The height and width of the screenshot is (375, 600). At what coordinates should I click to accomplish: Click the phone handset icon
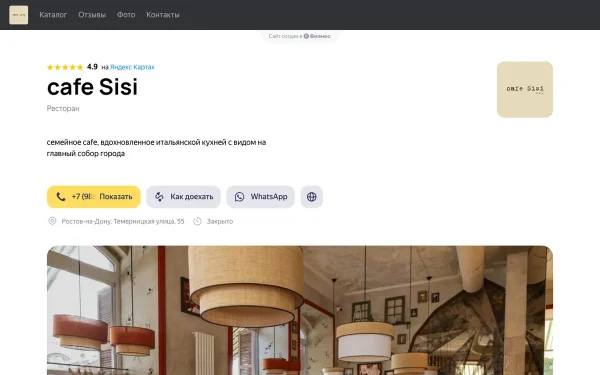point(61,197)
